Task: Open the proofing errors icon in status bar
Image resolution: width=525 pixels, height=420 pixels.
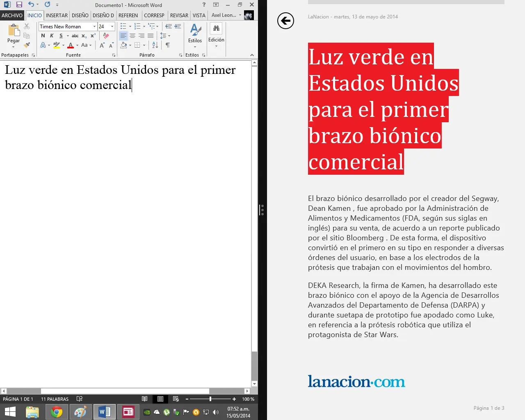Action: [x=80, y=399]
